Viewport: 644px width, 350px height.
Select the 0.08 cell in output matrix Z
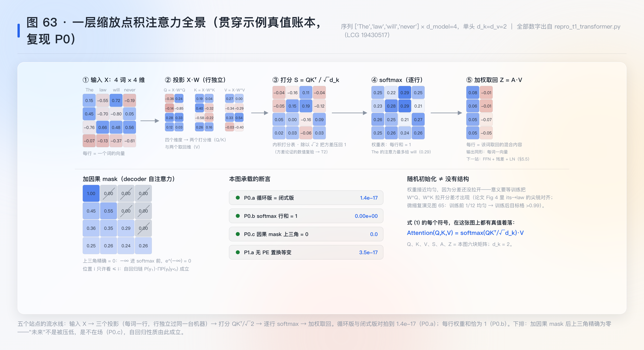click(473, 93)
